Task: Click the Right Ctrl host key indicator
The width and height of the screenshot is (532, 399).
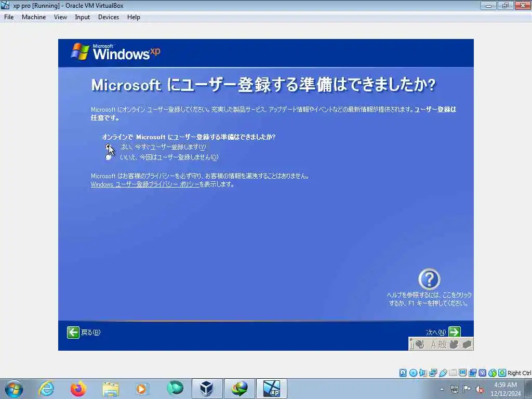Action: pyautogui.click(x=519, y=373)
